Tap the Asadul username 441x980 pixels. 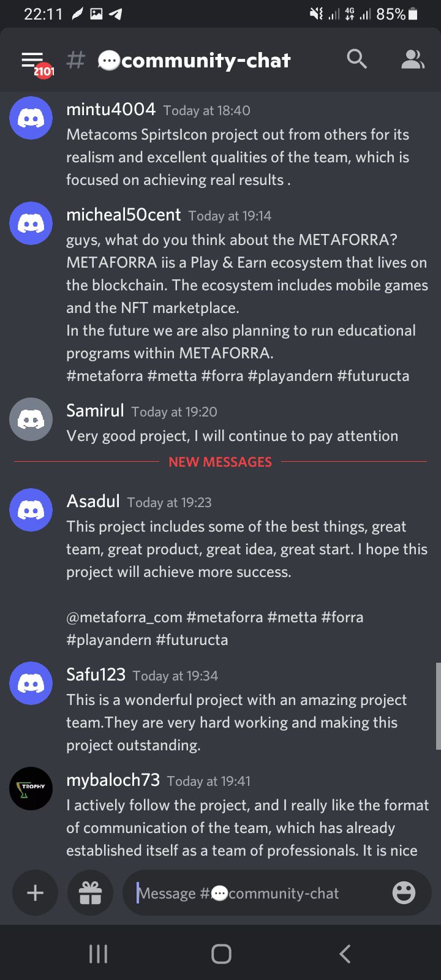coord(93,501)
